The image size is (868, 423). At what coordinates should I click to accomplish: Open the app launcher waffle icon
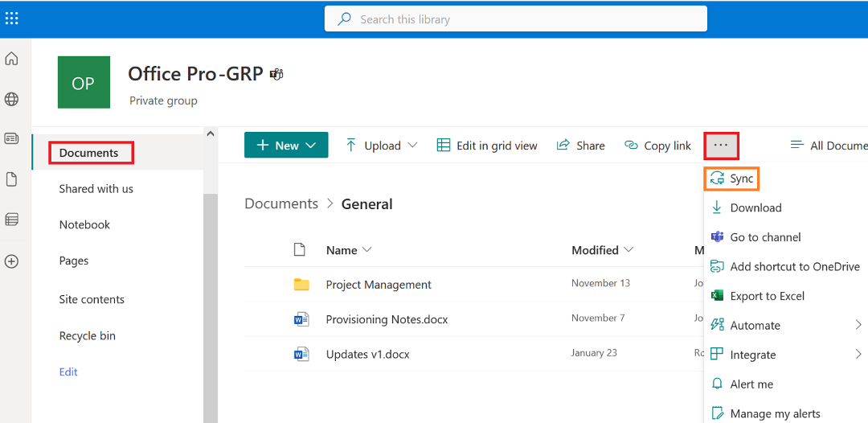(12, 18)
